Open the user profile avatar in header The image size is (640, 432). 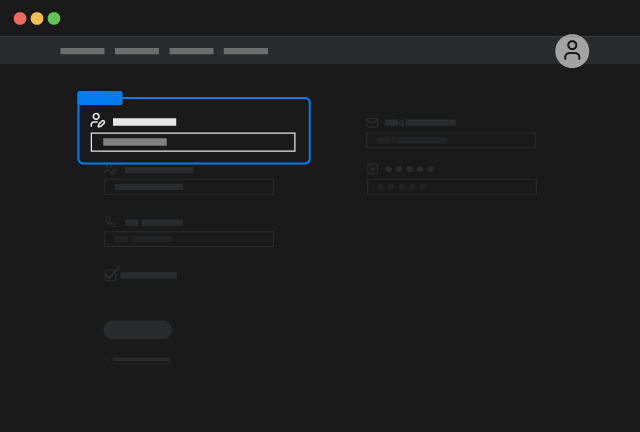pyautogui.click(x=572, y=51)
